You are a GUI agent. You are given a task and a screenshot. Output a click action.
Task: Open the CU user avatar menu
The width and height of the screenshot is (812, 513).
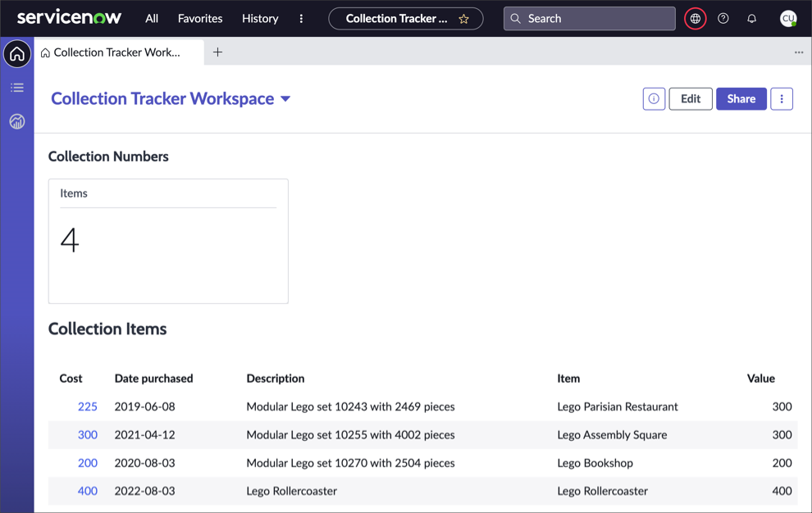tap(788, 18)
